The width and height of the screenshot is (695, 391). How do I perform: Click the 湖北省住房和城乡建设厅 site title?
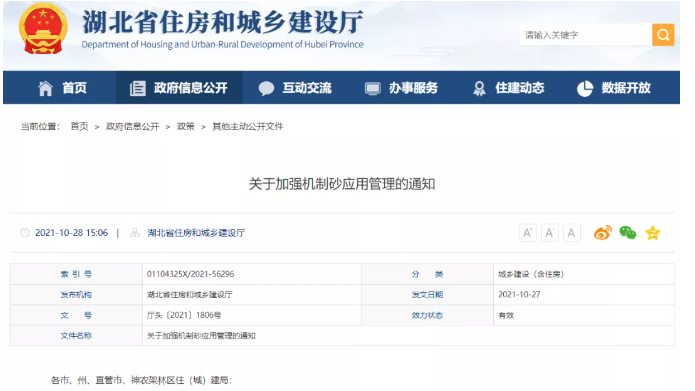[223, 22]
